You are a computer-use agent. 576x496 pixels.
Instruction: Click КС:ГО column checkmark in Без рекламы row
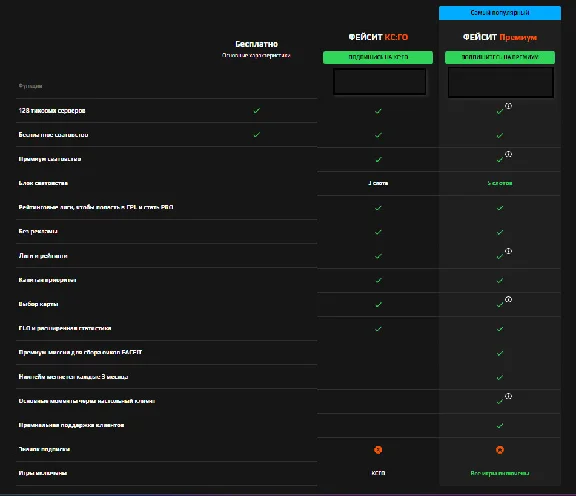378,232
